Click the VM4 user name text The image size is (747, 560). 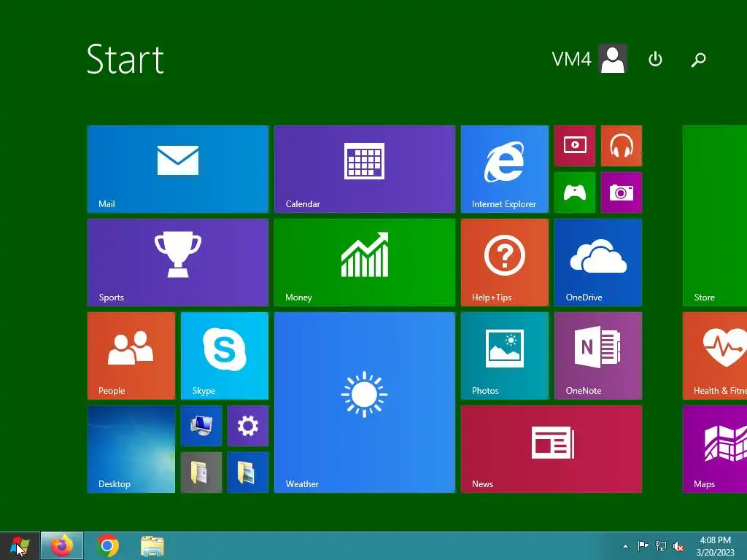pyautogui.click(x=571, y=59)
